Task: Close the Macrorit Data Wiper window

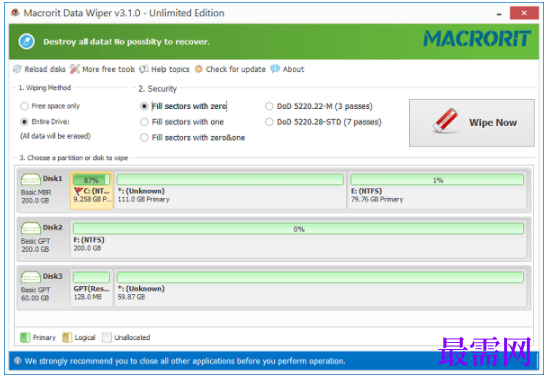Action: click(x=524, y=13)
